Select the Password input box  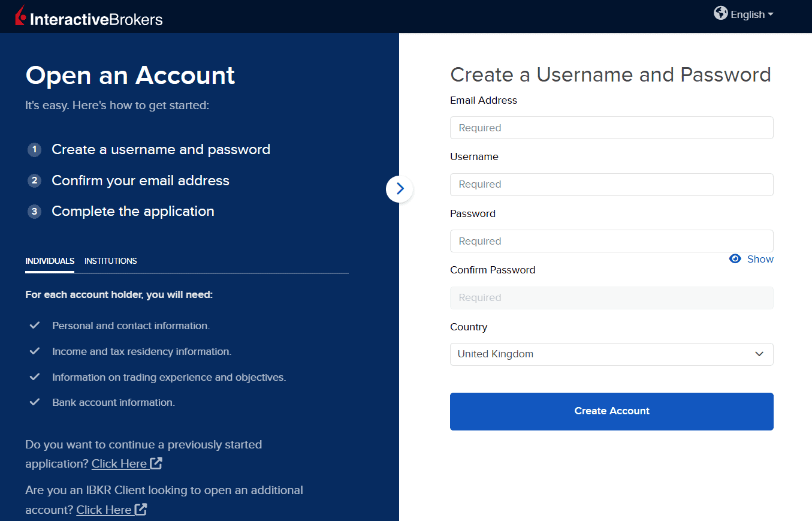point(611,241)
